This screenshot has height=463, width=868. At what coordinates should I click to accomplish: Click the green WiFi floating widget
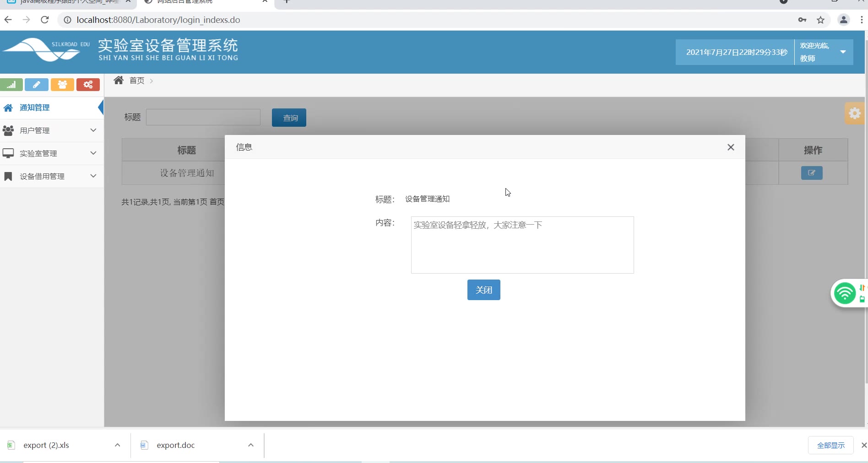(x=845, y=293)
